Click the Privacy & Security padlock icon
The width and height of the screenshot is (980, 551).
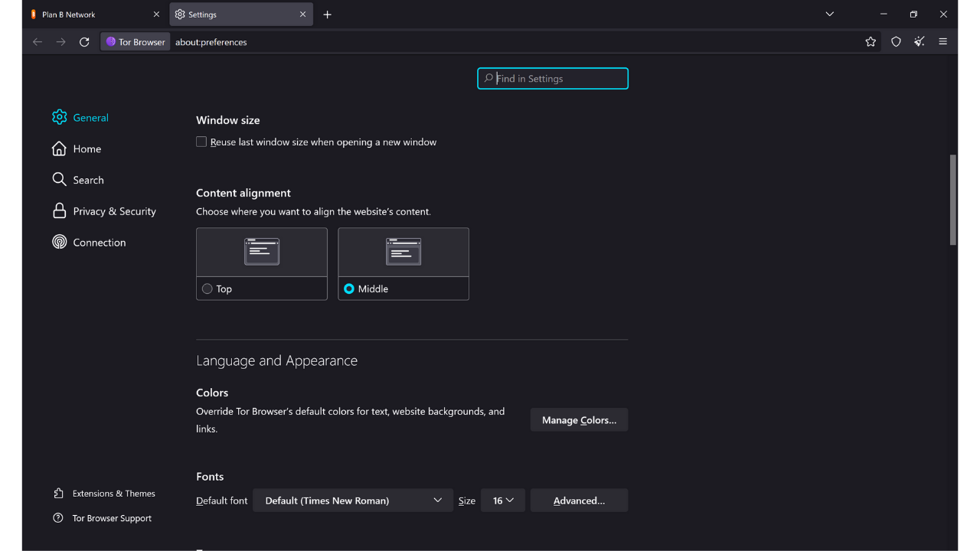[x=60, y=210]
